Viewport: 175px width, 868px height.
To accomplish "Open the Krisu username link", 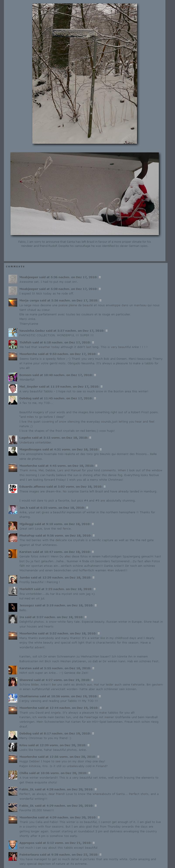I will [23, 745].
